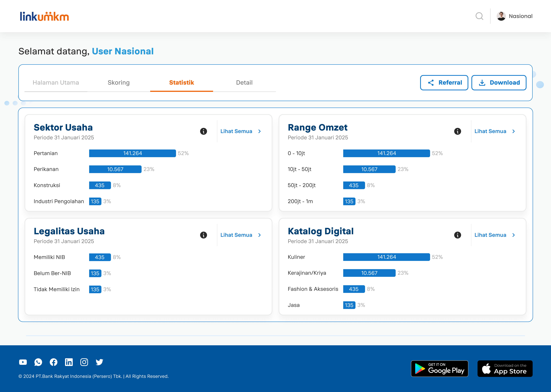Image resolution: width=551 pixels, height=392 pixels.
Task: Click Lihat Semua in Sektor Usaha card
Action: pyautogui.click(x=241, y=131)
